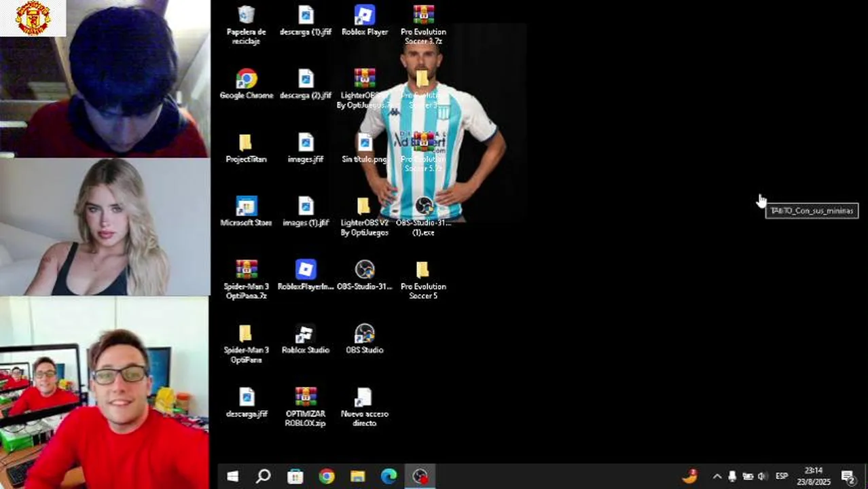Open Microsoft Store from the taskbar
The width and height of the screenshot is (868, 489).
tap(295, 477)
